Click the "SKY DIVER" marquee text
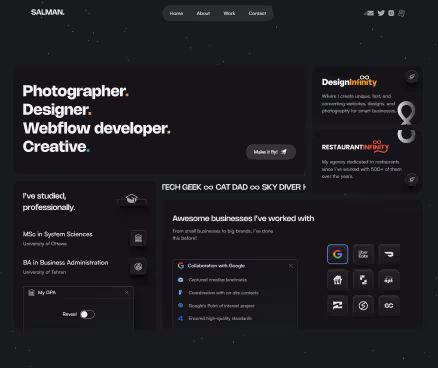 (281, 187)
